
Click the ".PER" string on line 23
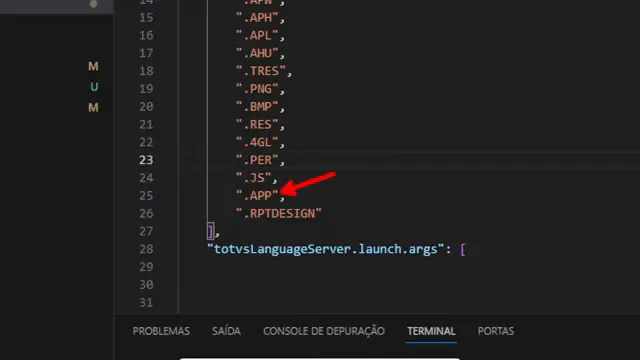click(257, 160)
